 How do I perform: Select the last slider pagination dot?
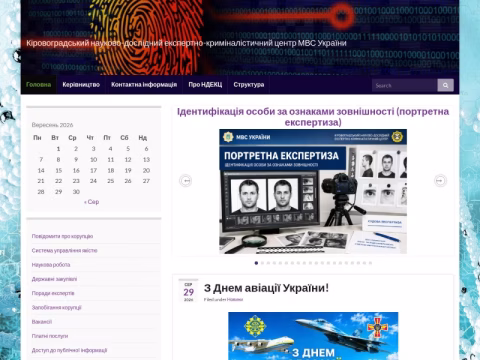click(x=370, y=263)
